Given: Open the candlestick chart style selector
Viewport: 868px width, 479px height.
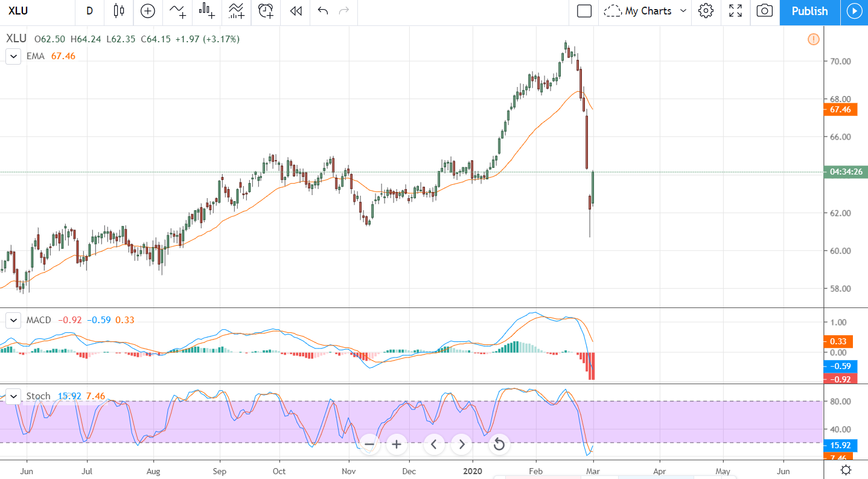Looking at the screenshot, I should click(x=118, y=11).
